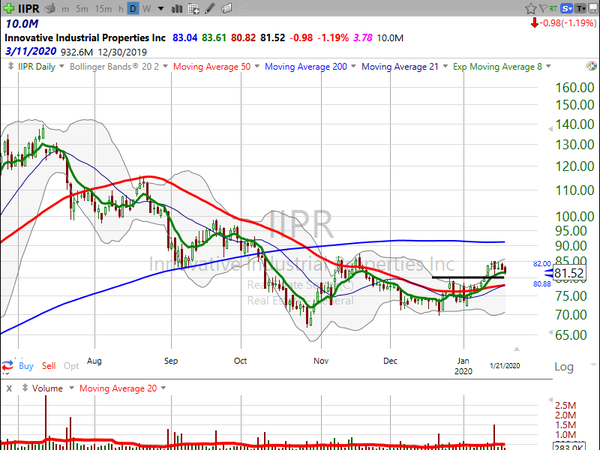The width and height of the screenshot is (600, 450).
Task: Click the 932.6M value
Action: click(x=77, y=52)
